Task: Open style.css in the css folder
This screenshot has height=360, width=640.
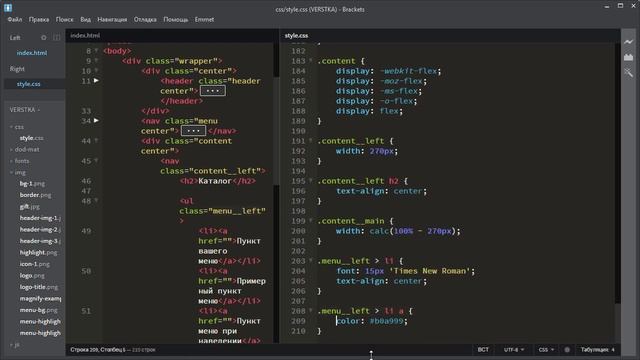Action: (x=31, y=138)
